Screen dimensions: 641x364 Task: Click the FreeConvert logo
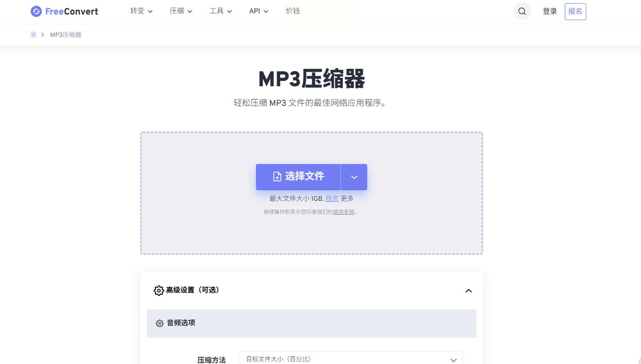64,11
